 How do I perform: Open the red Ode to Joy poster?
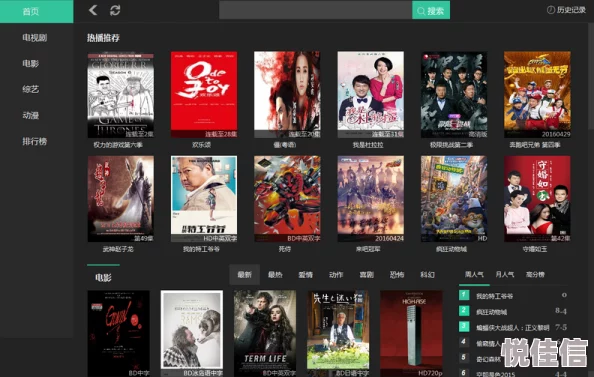(204, 95)
